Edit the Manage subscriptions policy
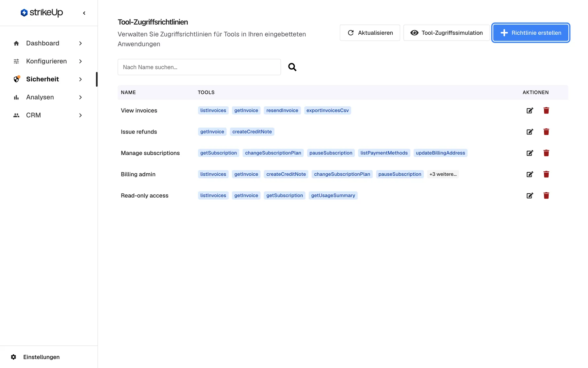Image resolution: width=588 pixels, height=368 pixels. tap(530, 153)
